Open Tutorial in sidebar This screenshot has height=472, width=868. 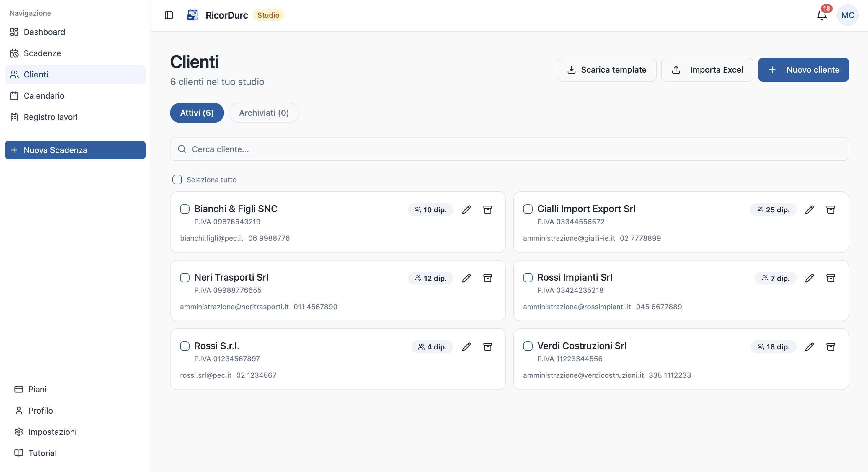click(75, 453)
